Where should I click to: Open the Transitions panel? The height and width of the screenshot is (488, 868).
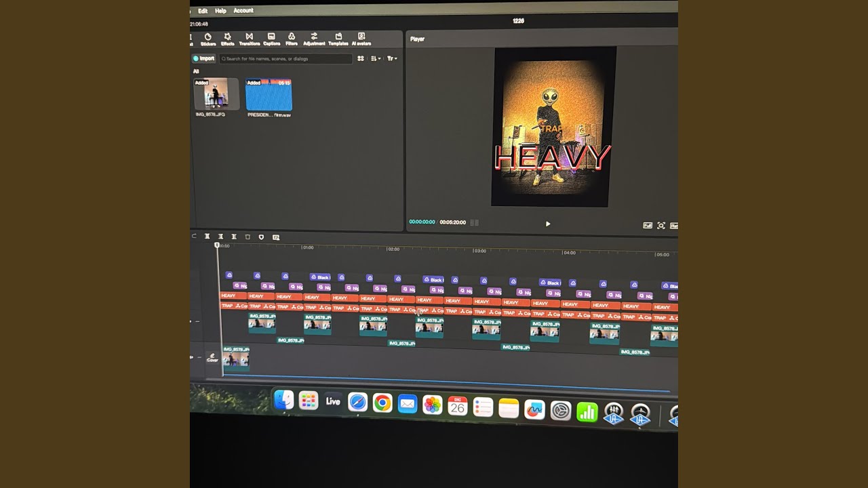pos(249,39)
